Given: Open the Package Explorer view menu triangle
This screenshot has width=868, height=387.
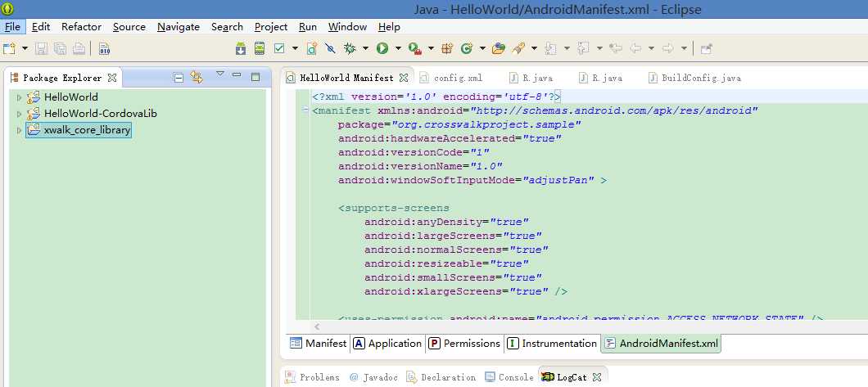Looking at the screenshot, I should tap(219, 73).
